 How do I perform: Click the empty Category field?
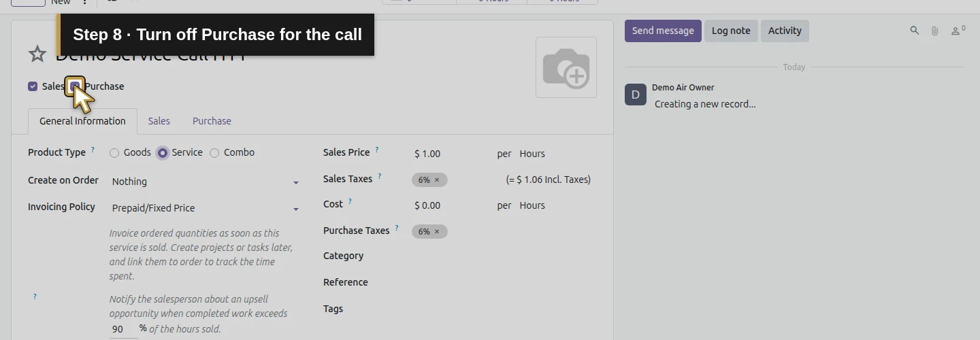504,256
